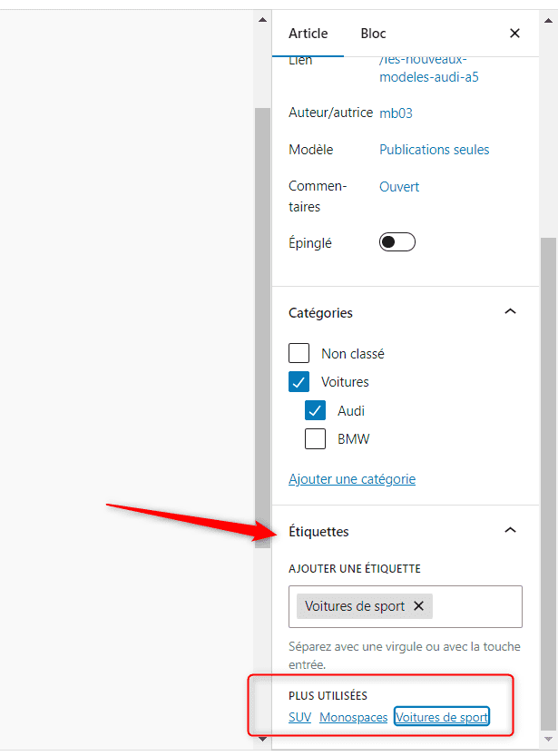Switch to the Article tab
The width and height of the screenshot is (558, 756).
308,34
